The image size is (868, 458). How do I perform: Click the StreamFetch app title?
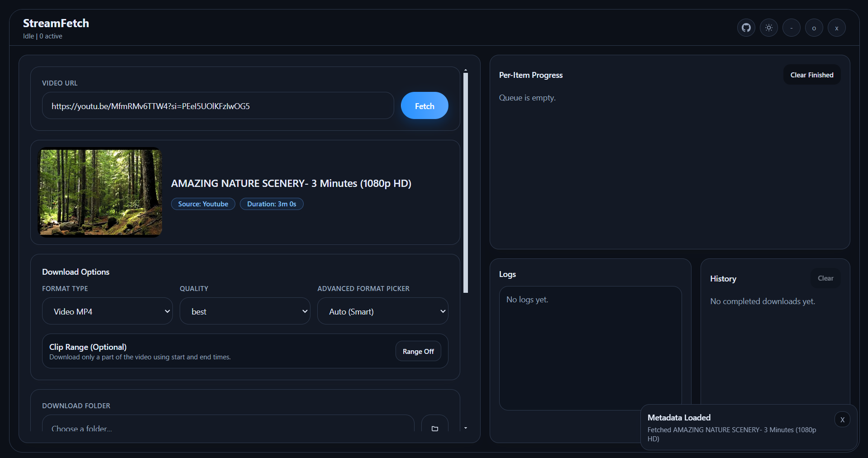click(56, 23)
